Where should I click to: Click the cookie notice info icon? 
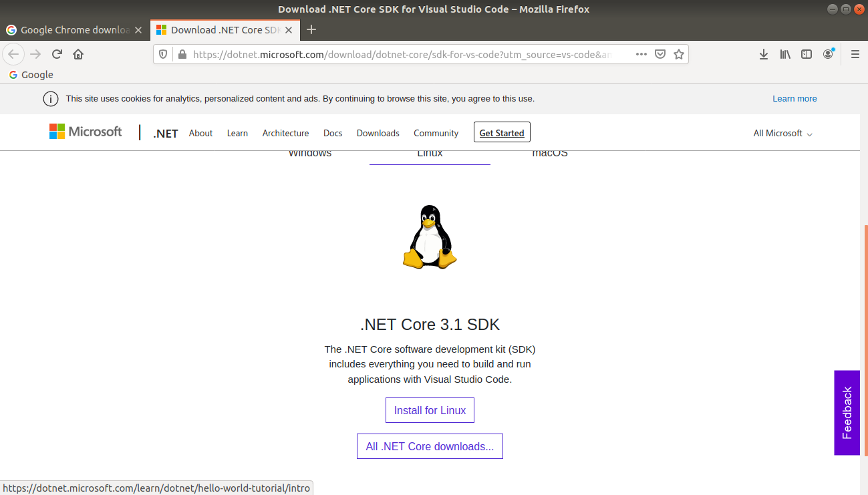(50, 99)
